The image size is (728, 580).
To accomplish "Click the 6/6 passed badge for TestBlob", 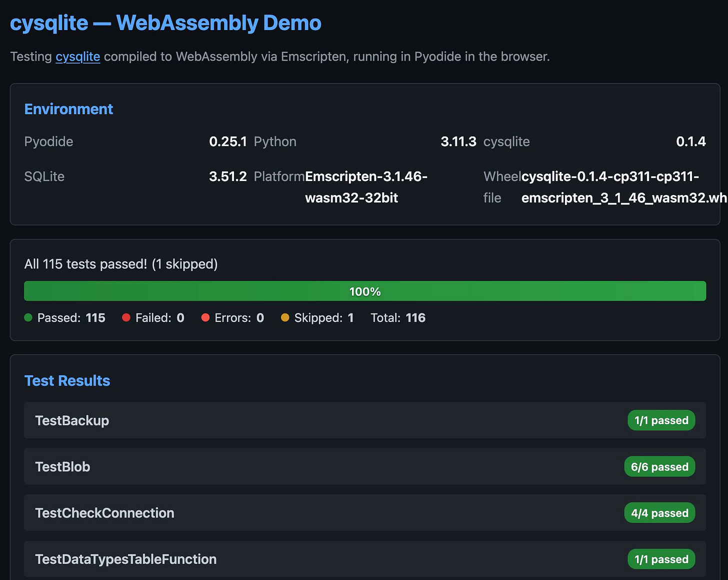I will coord(659,466).
